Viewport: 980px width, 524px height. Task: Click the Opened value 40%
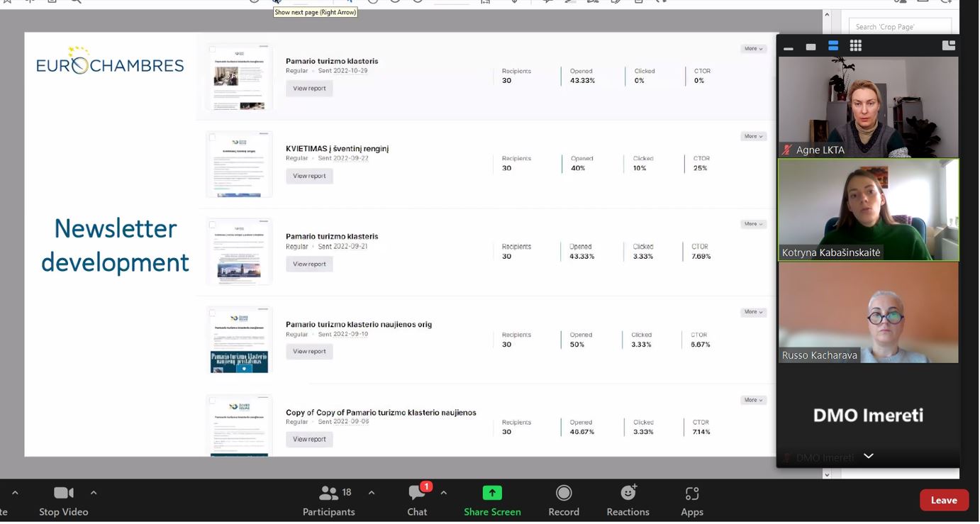coord(578,168)
